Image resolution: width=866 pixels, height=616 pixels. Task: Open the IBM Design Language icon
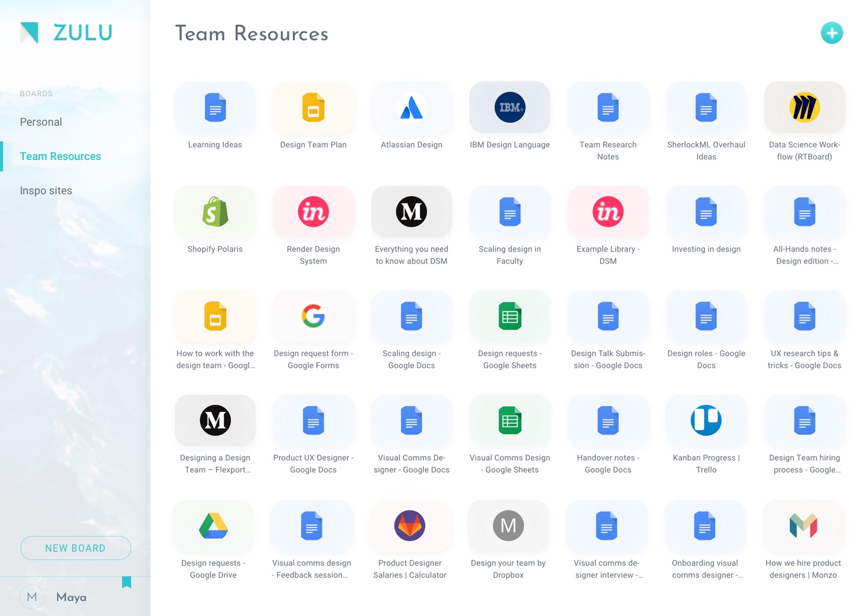click(x=509, y=108)
